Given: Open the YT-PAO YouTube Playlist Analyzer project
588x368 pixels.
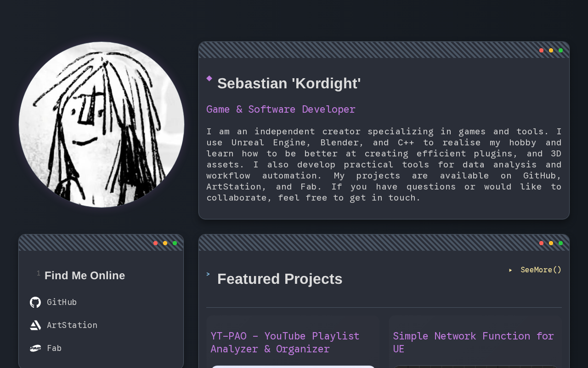Looking at the screenshot, I should 285,342.
